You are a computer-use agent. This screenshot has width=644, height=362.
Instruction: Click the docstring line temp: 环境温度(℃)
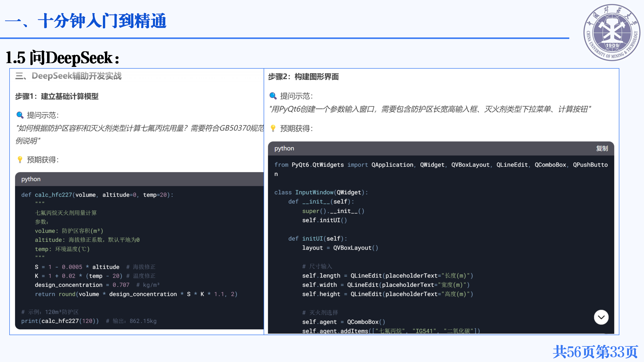point(62,249)
